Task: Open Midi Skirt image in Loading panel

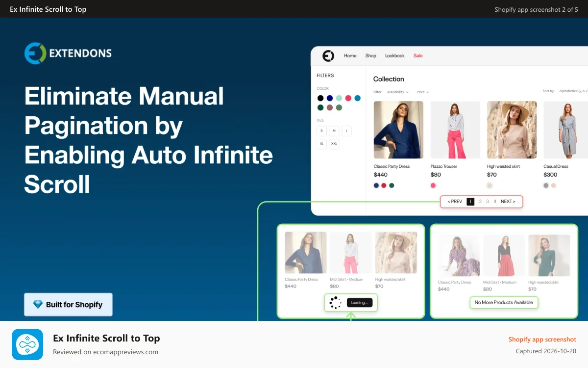Action: tap(351, 253)
